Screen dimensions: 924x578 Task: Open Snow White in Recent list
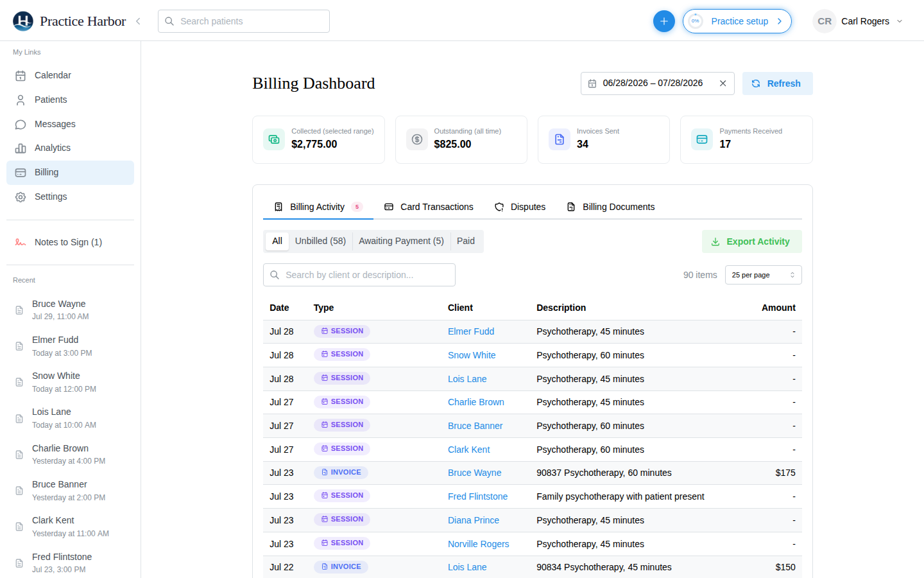[x=70, y=382]
